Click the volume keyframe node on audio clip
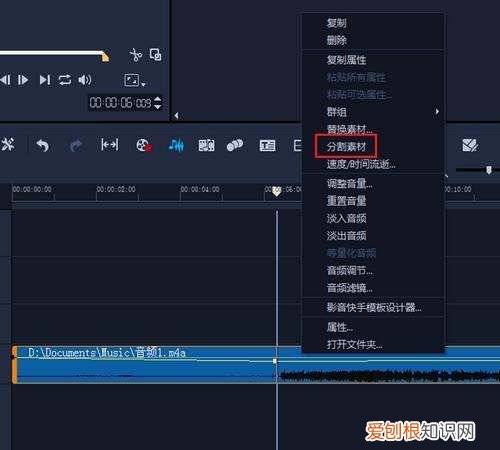The width and height of the screenshot is (500, 450). coord(275,361)
